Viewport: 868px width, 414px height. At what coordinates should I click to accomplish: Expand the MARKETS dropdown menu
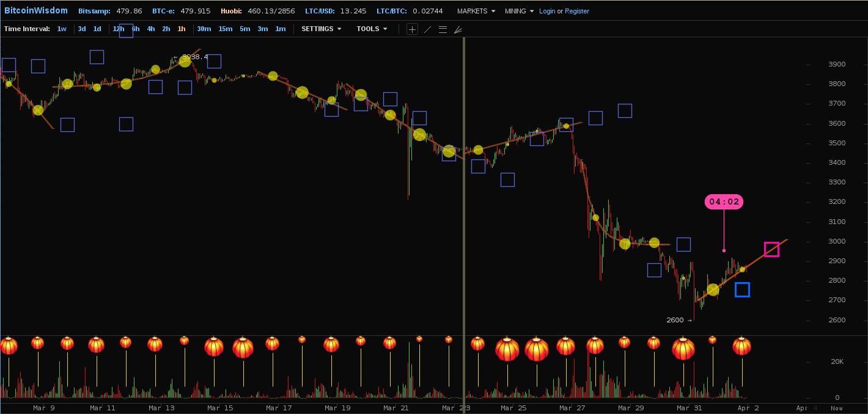pyautogui.click(x=476, y=11)
